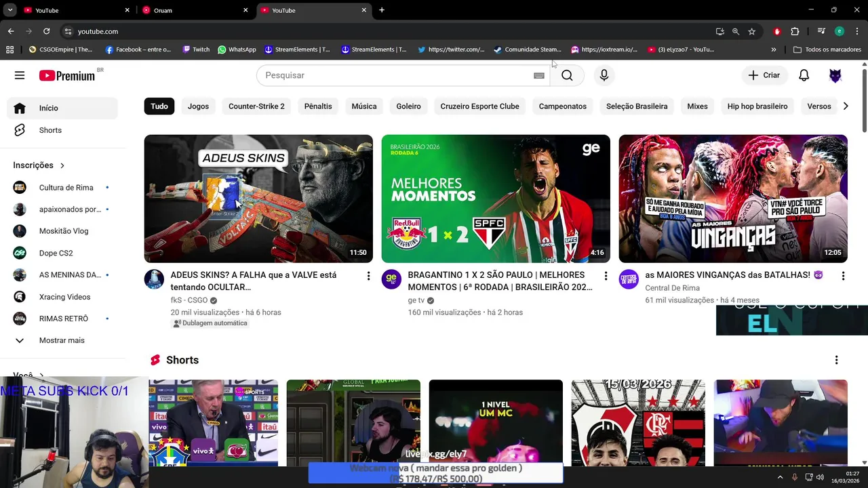Select the Mixes filter chip
868x488 pixels.
(x=697, y=106)
